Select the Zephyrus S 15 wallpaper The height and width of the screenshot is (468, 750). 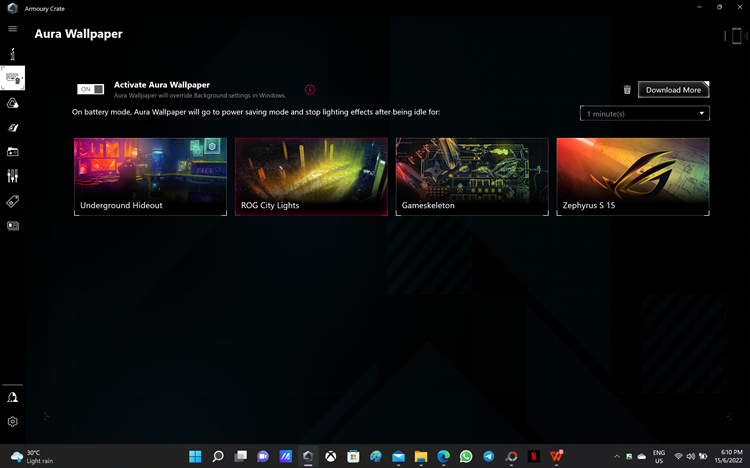pos(633,177)
